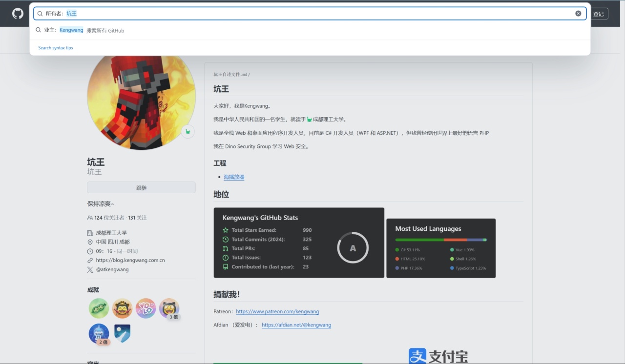View the 124 位关注者 followers list
625x364 pixels.
(x=109, y=218)
